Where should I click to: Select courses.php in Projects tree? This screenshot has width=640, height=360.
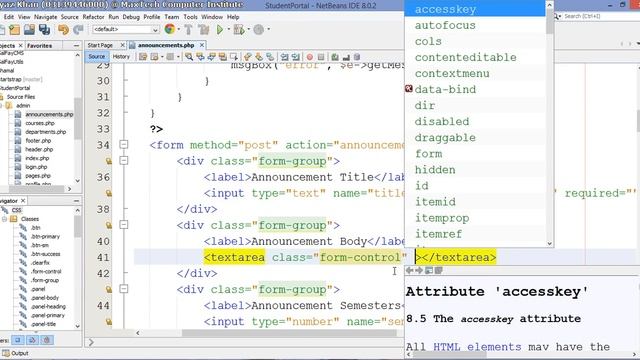[x=40, y=123]
